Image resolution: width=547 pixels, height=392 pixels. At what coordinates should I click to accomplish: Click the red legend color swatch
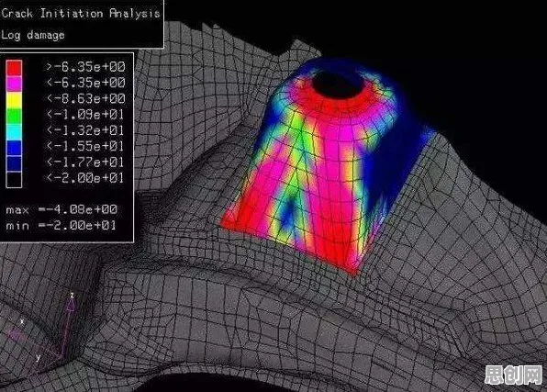click(x=14, y=68)
